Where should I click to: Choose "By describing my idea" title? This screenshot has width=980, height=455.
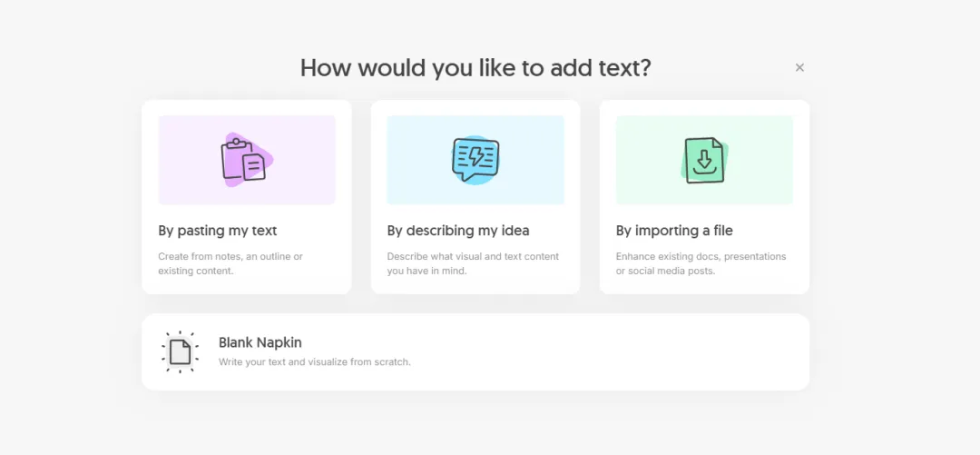[458, 231]
